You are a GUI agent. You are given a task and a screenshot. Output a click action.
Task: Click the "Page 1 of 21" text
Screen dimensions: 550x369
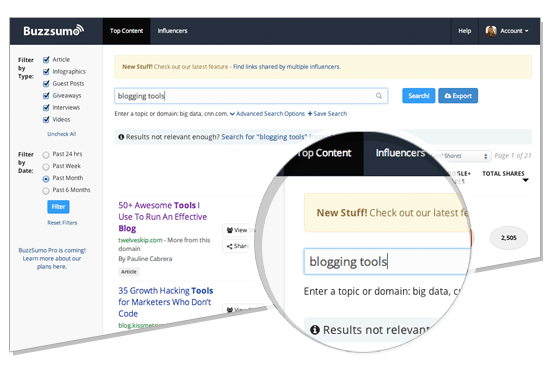(512, 156)
